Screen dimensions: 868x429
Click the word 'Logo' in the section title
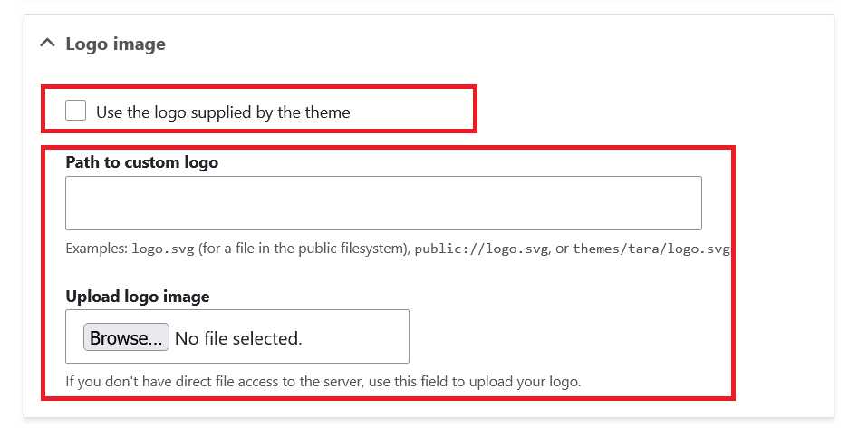(87, 44)
